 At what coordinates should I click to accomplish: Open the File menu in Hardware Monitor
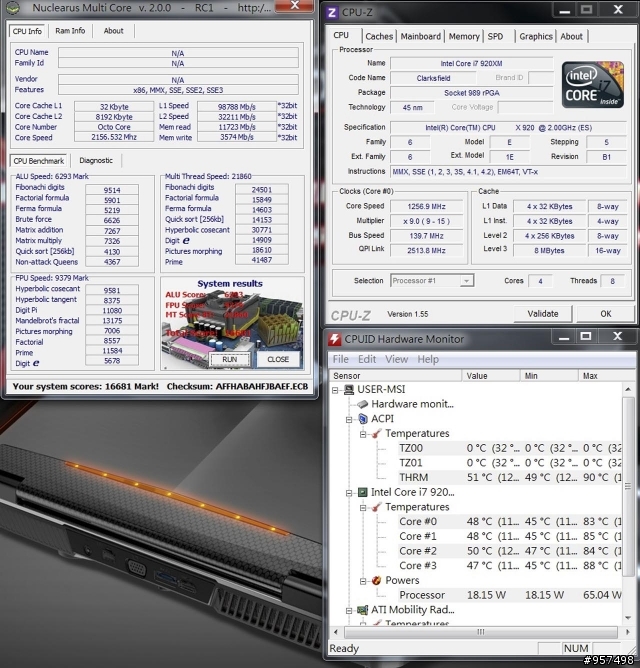340,360
